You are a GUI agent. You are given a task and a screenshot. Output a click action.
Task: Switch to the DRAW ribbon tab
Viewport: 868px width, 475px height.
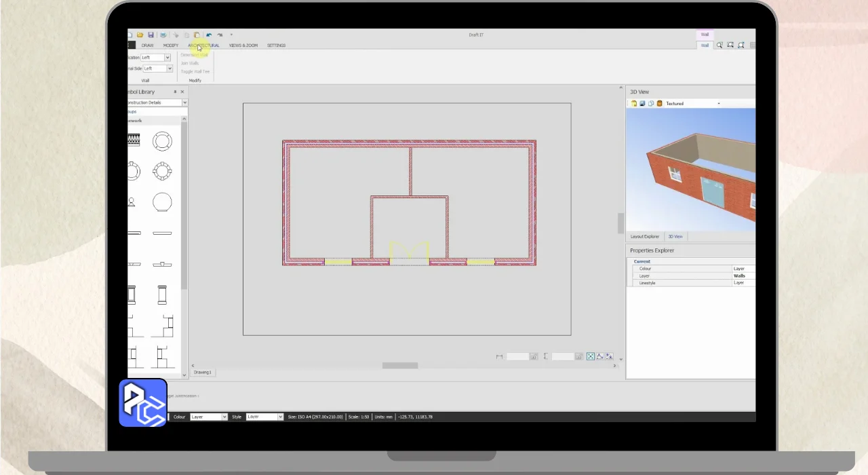pos(147,45)
